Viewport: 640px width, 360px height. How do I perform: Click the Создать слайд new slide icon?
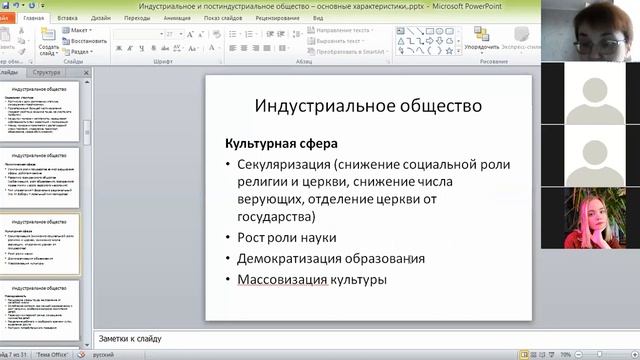click(x=49, y=35)
